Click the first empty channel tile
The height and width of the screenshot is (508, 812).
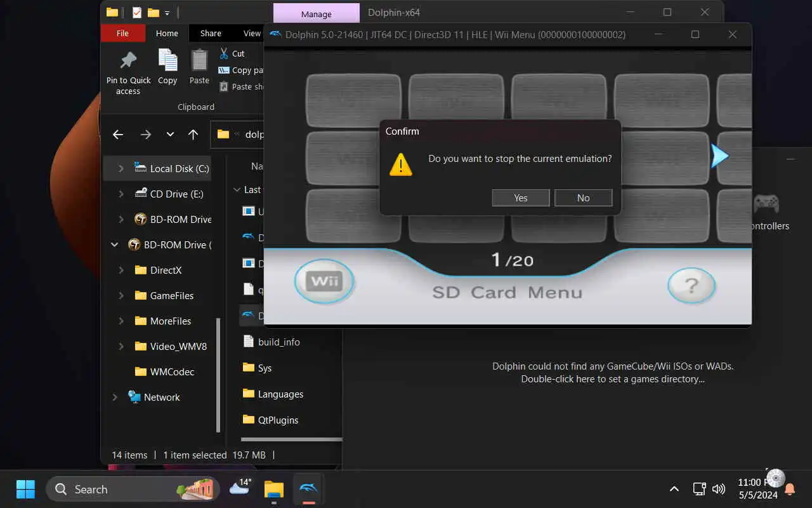(353, 100)
